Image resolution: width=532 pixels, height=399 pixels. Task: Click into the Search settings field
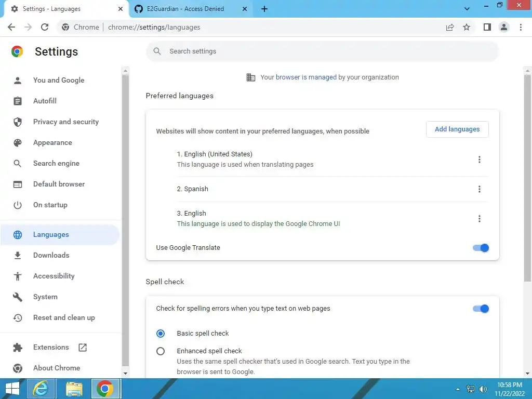[322, 51]
